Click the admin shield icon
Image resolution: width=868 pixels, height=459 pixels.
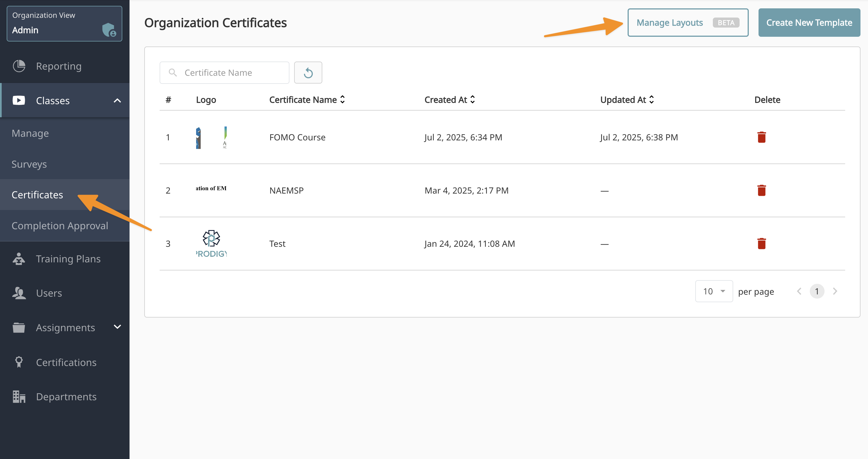pyautogui.click(x=109, y=30)
